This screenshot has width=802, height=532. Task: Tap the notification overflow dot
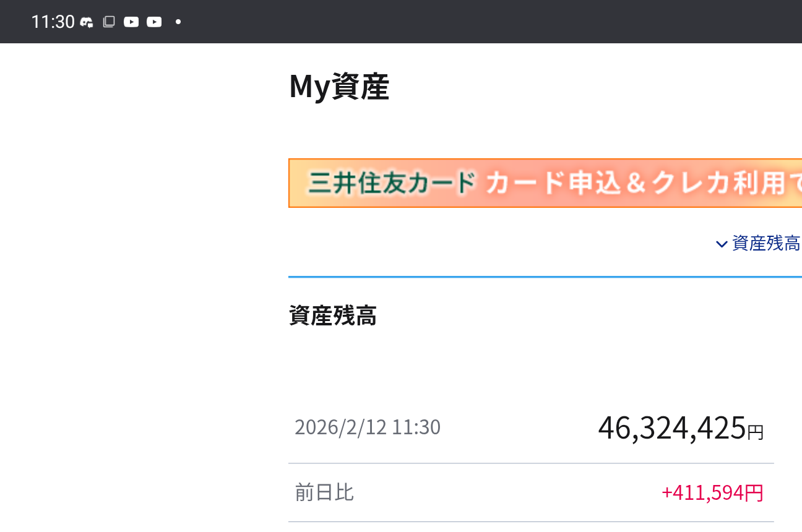point(178,22)
